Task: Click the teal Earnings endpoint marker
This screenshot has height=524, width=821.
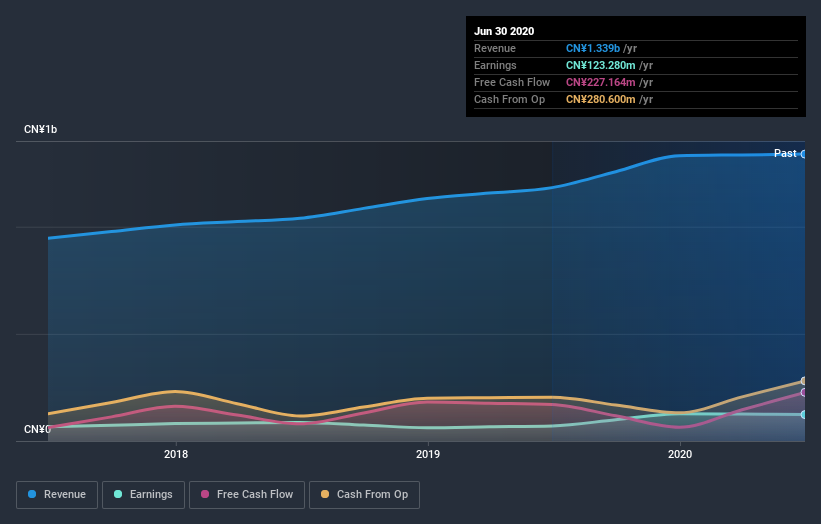Action: pos(804,415)
